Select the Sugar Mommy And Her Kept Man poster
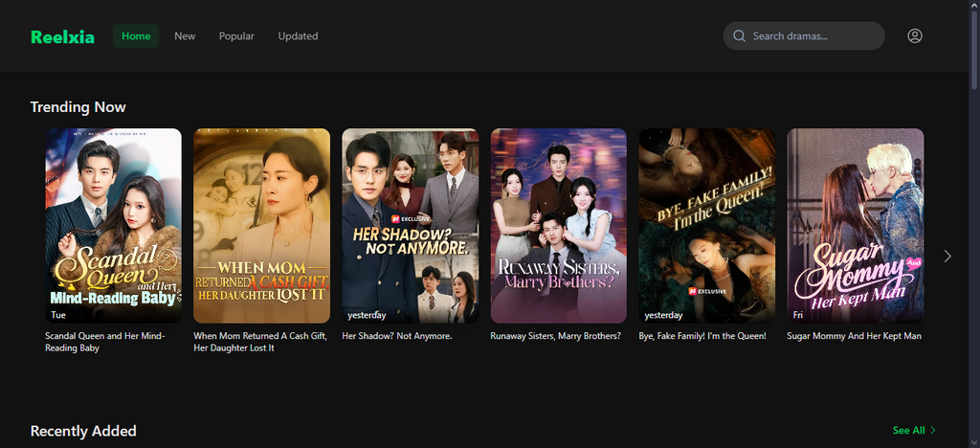The width and height of the screenshot is (980, 448). [855, 225]
